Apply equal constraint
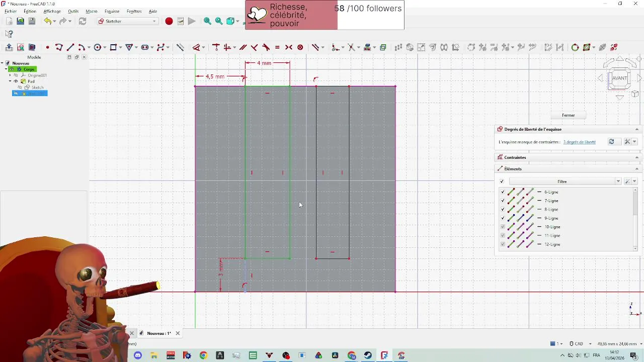The height and width of the screenshot is (362, 644). tap(277, 47)
